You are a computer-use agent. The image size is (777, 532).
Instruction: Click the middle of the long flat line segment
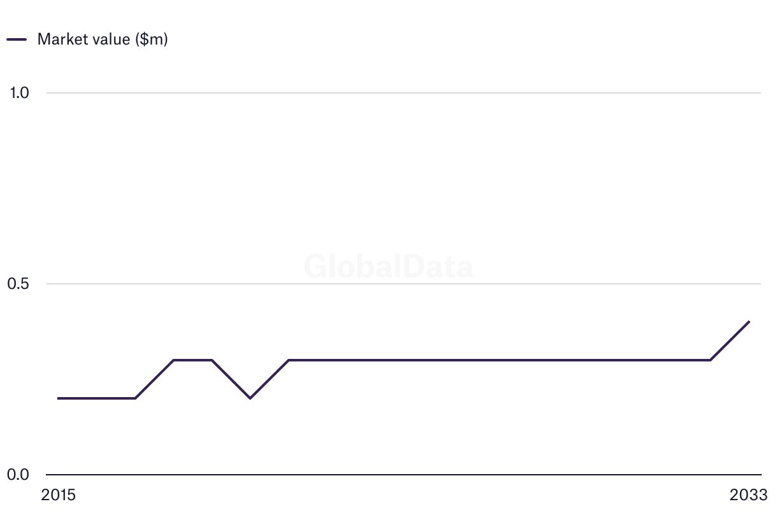tap(499, 360)
